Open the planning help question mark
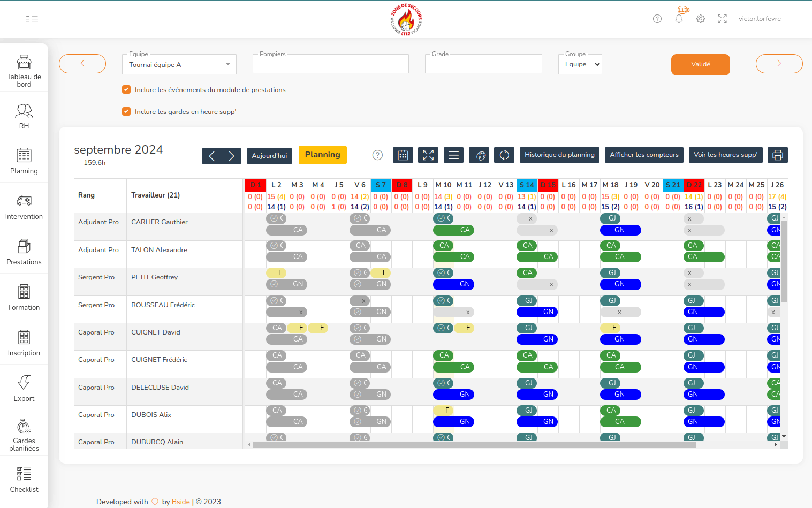 tap(377, 155)
